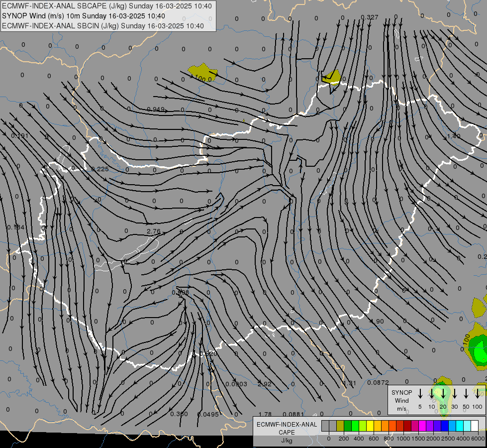Click the 100.0 contour label on olive patch
The height and width of the screenshot is (448, 487).
click(203, 79)
